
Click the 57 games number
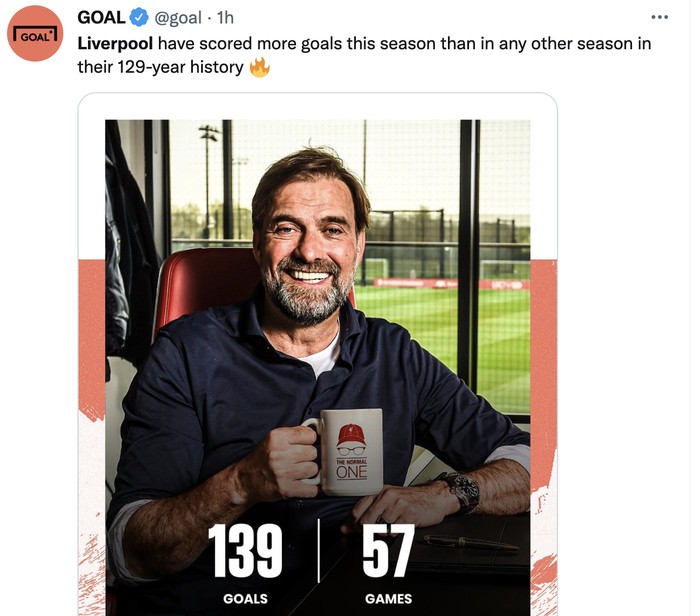click(x=388, y=552)
